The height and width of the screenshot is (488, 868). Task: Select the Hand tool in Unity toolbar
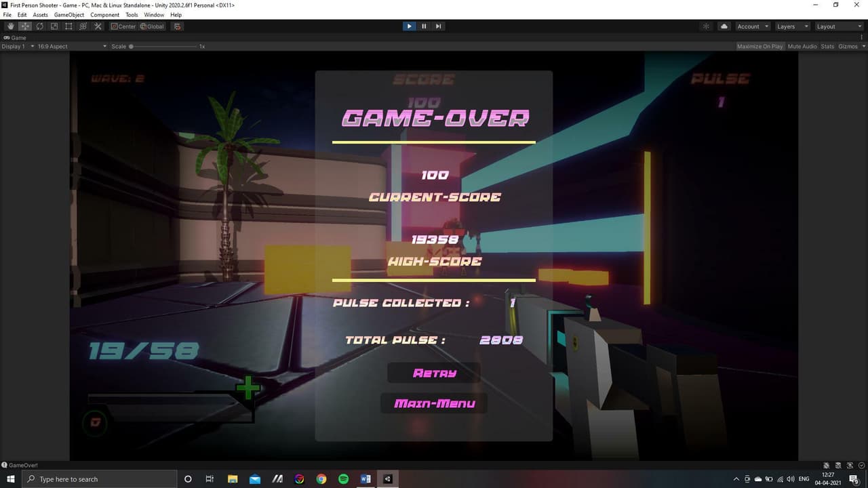tap(11, 26)
